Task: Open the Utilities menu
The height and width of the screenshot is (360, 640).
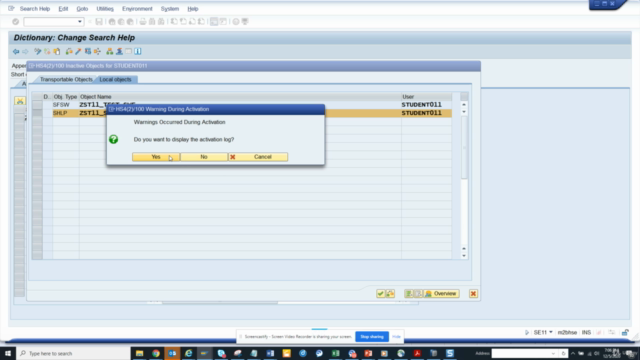Action: pyautogui.click(x=105, y=9)
